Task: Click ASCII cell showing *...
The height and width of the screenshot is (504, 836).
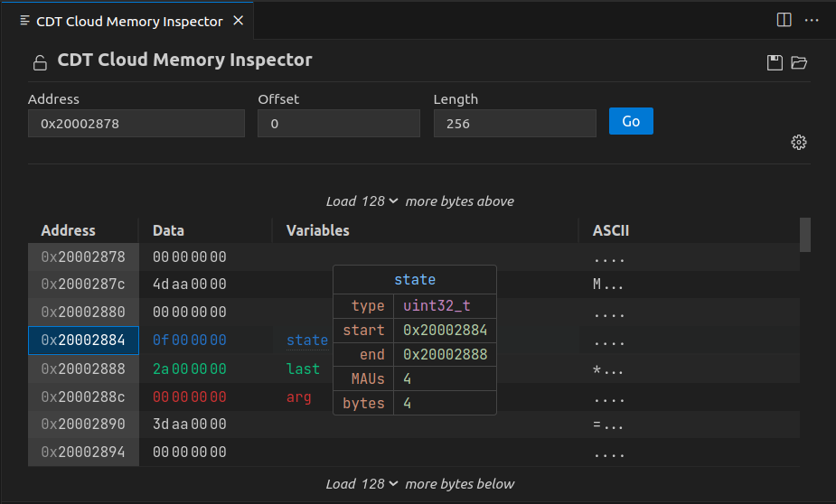Action: click(608, 369)
